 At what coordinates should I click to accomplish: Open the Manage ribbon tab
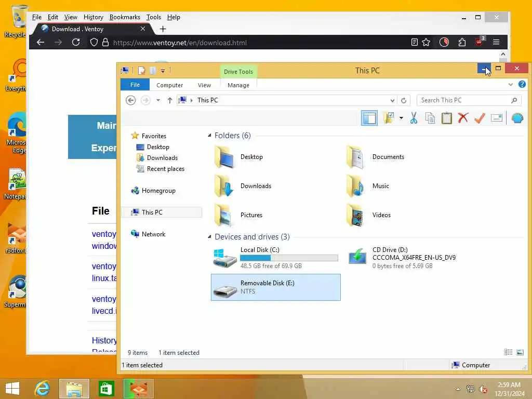tap(238, 85)
